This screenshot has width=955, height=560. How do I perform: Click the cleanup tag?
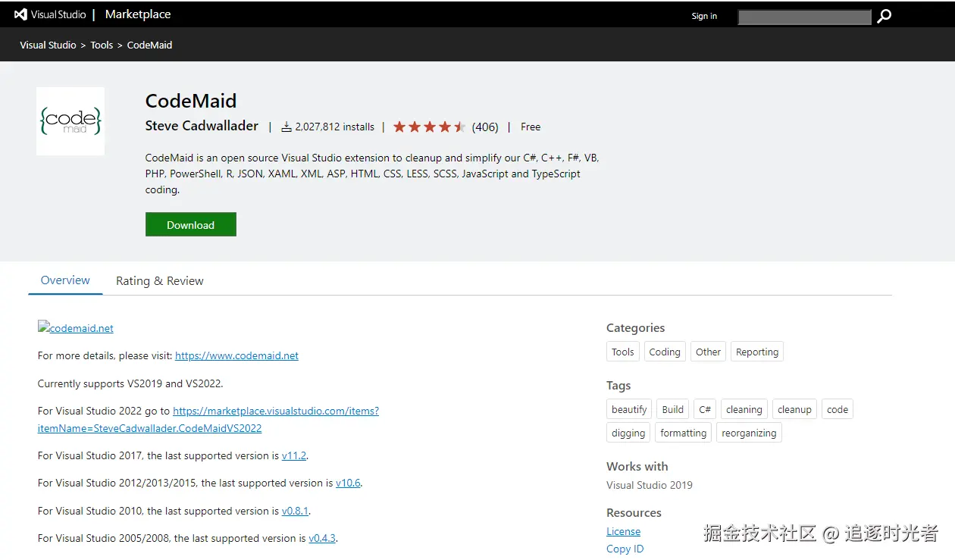tap(794, 409)
